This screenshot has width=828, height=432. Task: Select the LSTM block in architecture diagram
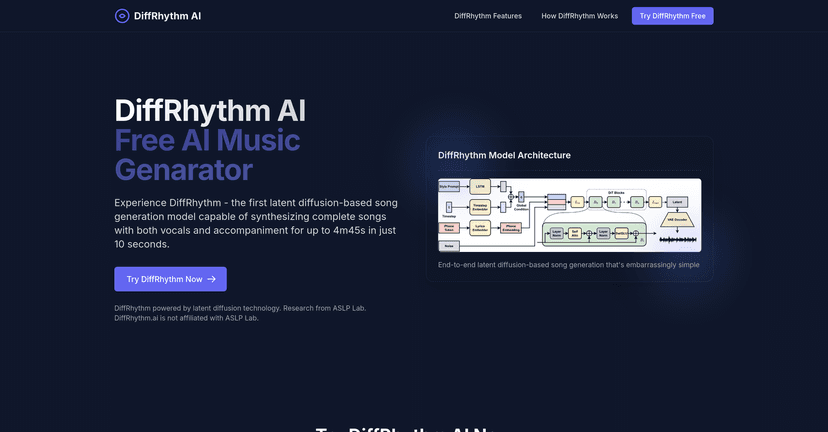pos(480,186)
